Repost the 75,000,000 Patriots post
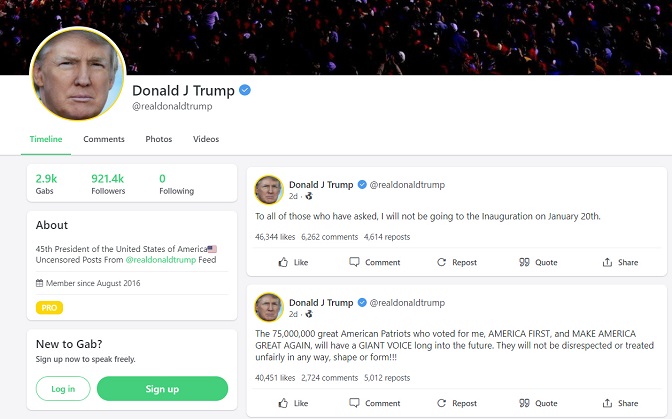This screenshot has width=672, height=419. [x=457, y=403]
